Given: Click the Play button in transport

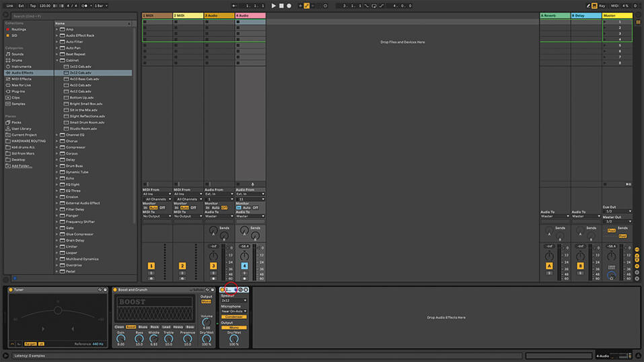Looking at the screenshot, I should pos(273,6).
